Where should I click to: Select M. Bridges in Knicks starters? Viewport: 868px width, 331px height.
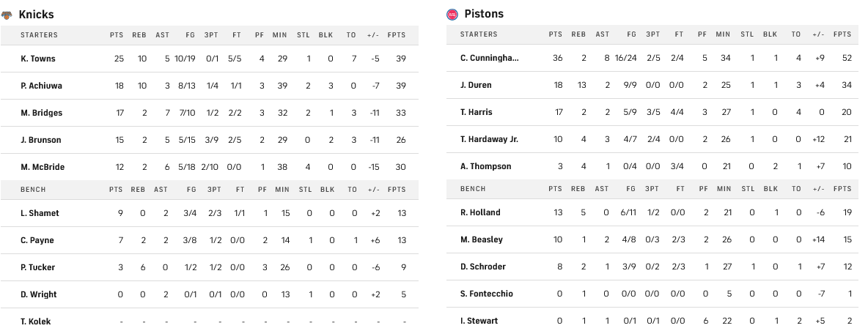[x=41, y=113]
